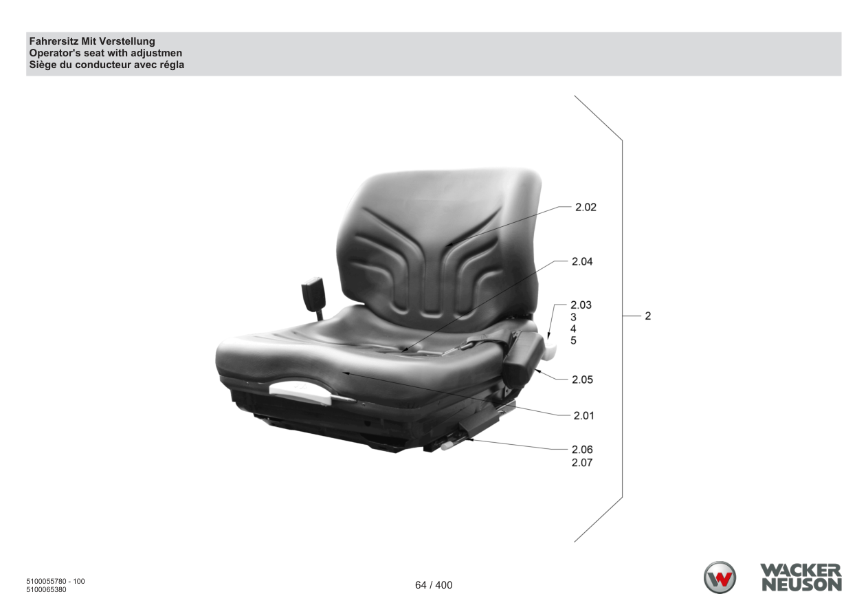Click the operator's seat image

(x=386, y=311)
